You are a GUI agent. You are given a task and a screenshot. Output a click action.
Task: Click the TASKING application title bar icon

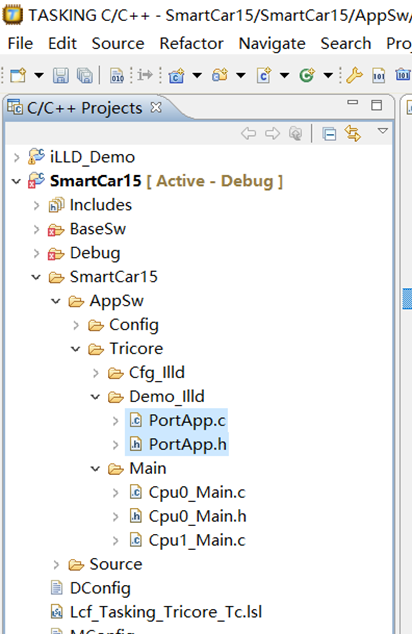click(13, 15)
